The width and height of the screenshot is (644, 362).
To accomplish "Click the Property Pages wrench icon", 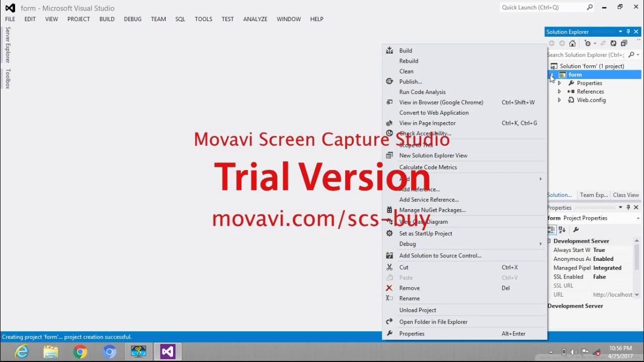I will tap(576, 230).
